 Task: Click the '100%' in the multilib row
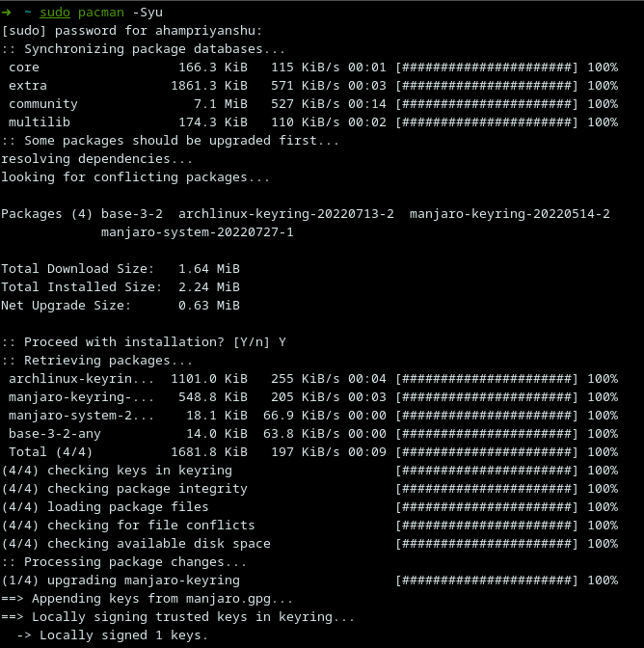click(x=603, y=122)
